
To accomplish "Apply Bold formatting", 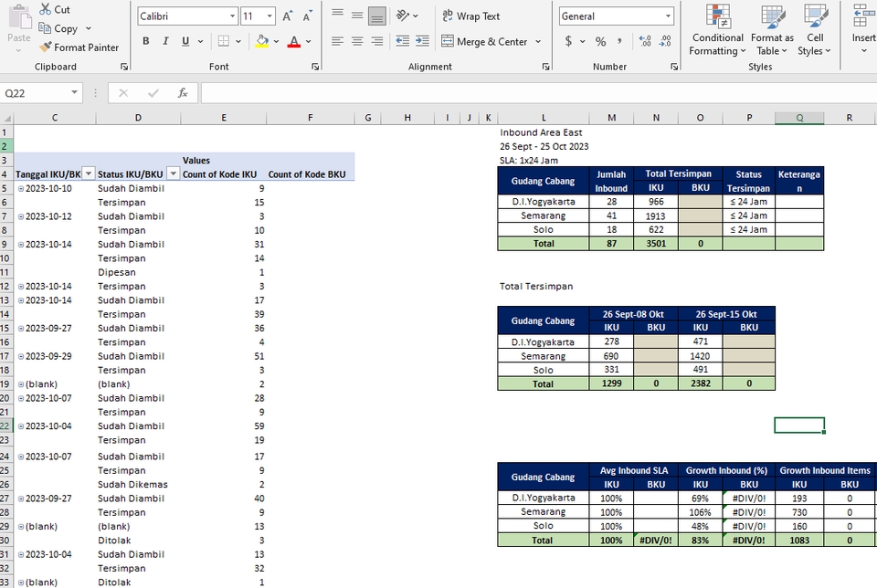I will coord(145,41).
